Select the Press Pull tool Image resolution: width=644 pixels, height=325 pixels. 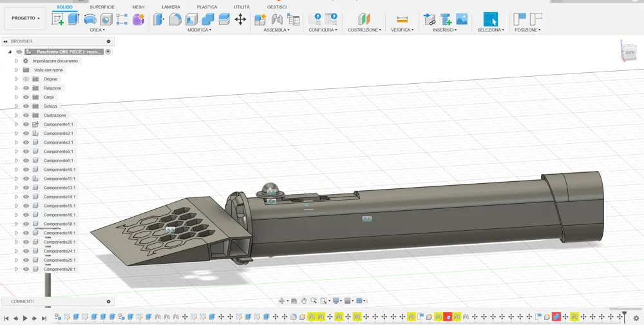pyautogui.click(x=159, y=19)
